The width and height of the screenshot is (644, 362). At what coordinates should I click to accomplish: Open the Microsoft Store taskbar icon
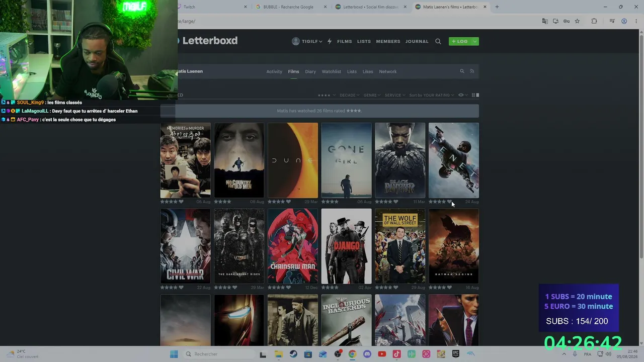point(308,354)
